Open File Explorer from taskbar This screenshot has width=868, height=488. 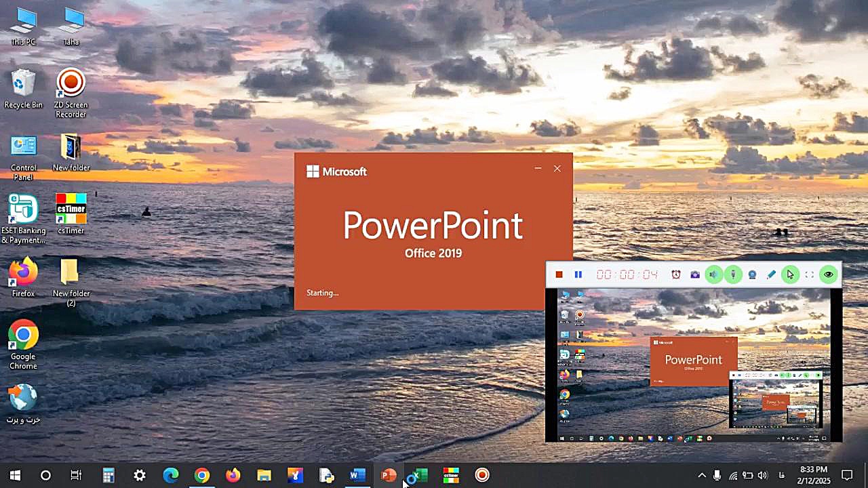pyautogui.click(x=264, y=475)
